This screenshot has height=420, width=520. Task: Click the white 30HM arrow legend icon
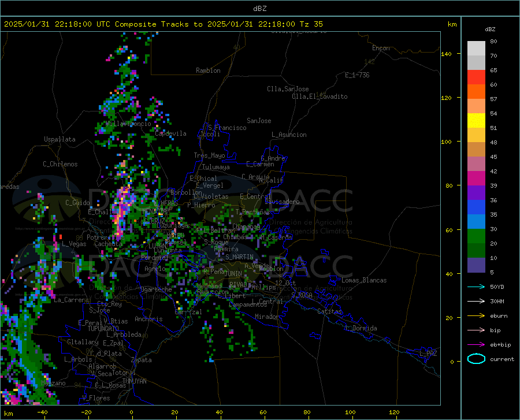476,301
